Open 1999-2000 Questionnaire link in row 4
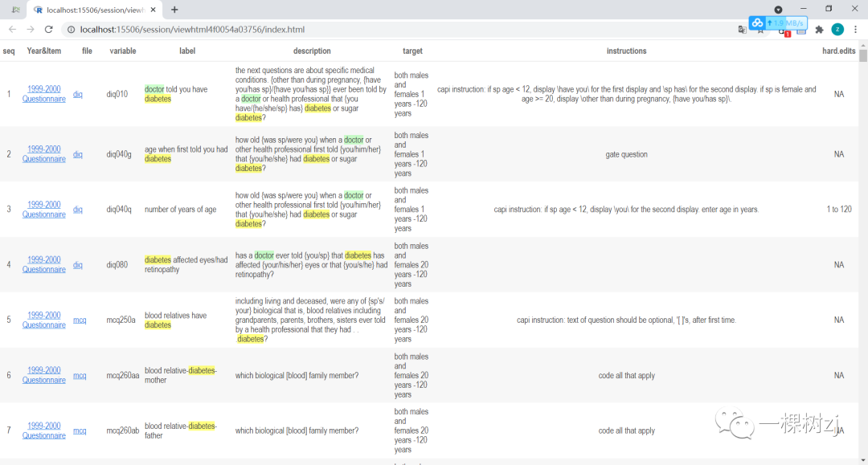Screen dimensions: 868x465 (43, 265)
